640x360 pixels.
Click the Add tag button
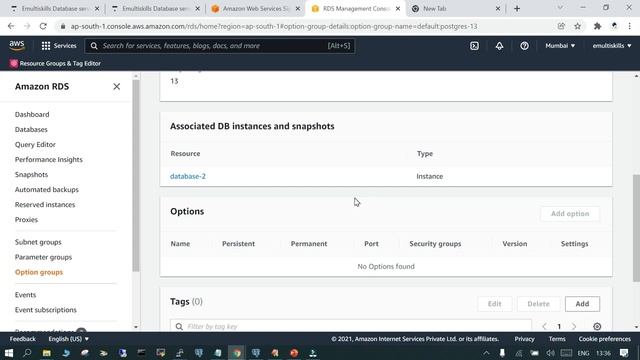pyautogui.click(x=582, y=304)
